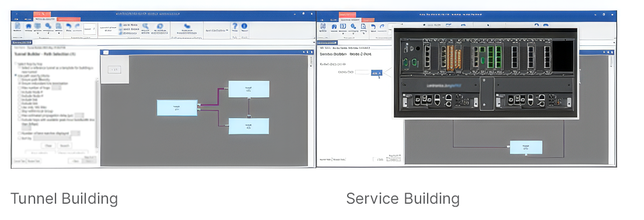Click input field in Service Builder panel
Viewport: 644px width, 220px height.
tap(363, 73)
